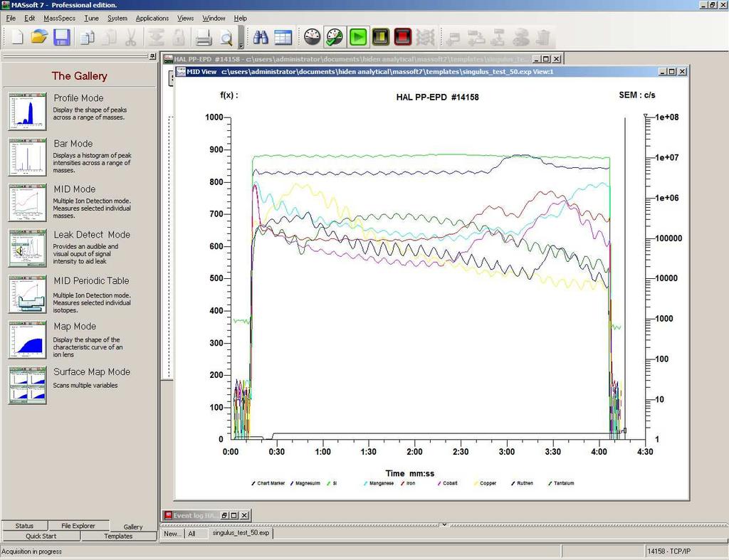Click the greyed-out lattice icon after Stop
Screen dimensions: 729x560
[x=425, y=37]
